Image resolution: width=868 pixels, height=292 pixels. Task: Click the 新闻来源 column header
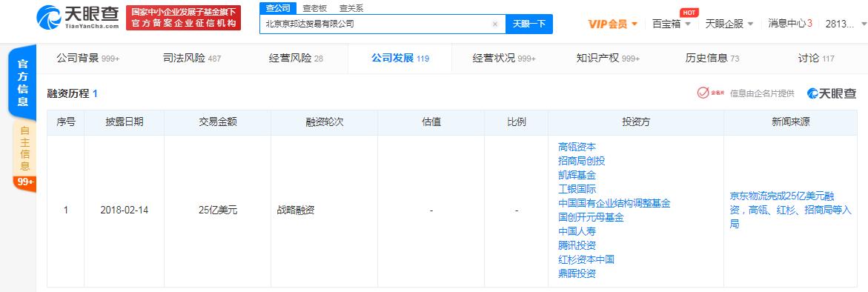point(790,122)
